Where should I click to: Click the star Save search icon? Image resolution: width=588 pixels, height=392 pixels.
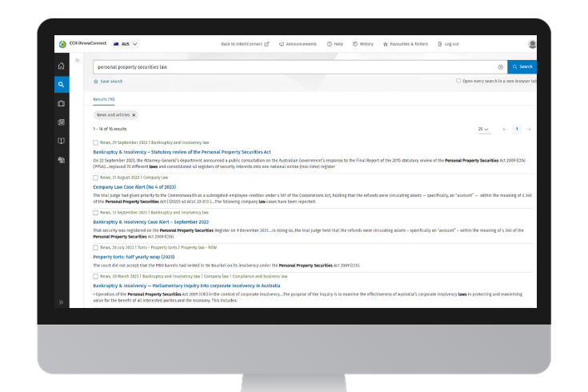coord(96,81)
